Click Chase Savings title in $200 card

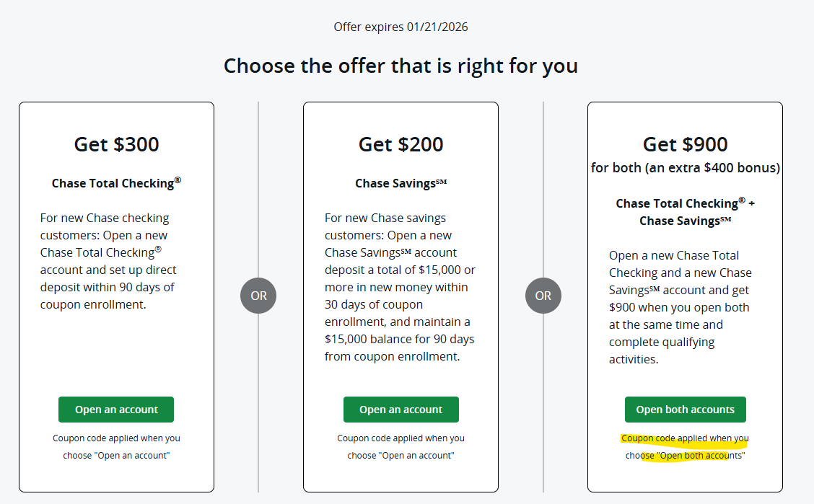(x=401, y=183)
